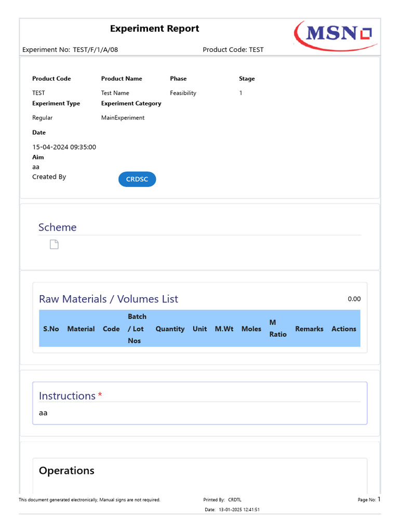
Task: Click the Feasibility phase value
Action: coord(183,93)
